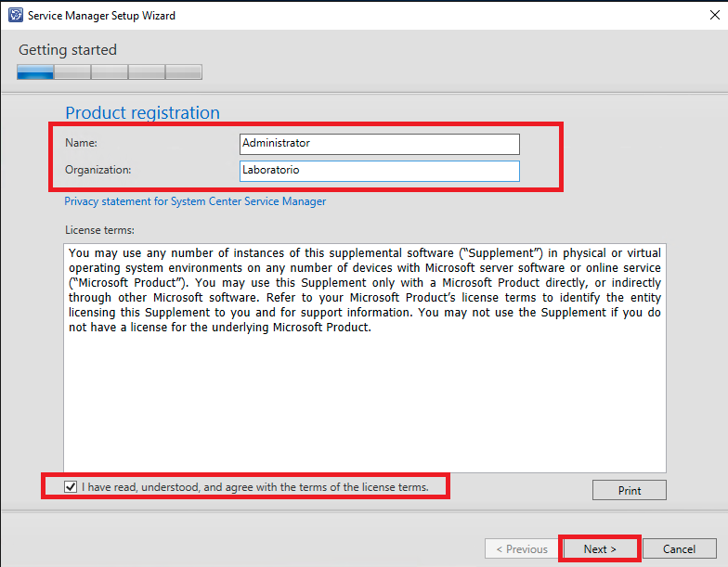Click the Organization: label

click(98, 170)
